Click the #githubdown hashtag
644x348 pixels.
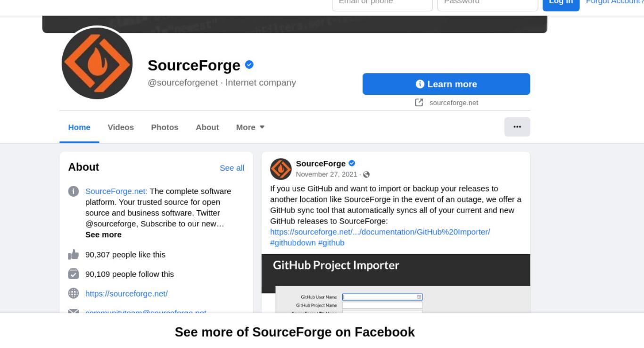pos(293,243)
